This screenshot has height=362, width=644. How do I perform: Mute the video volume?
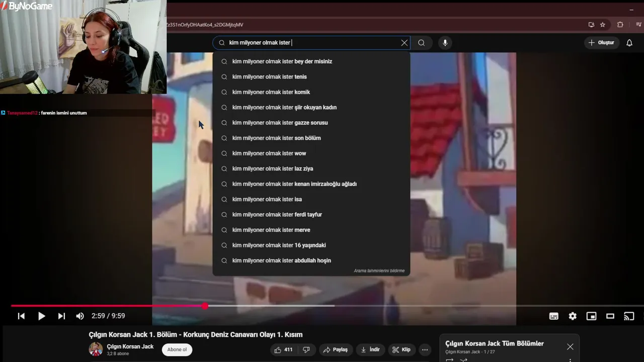point(80,316)
